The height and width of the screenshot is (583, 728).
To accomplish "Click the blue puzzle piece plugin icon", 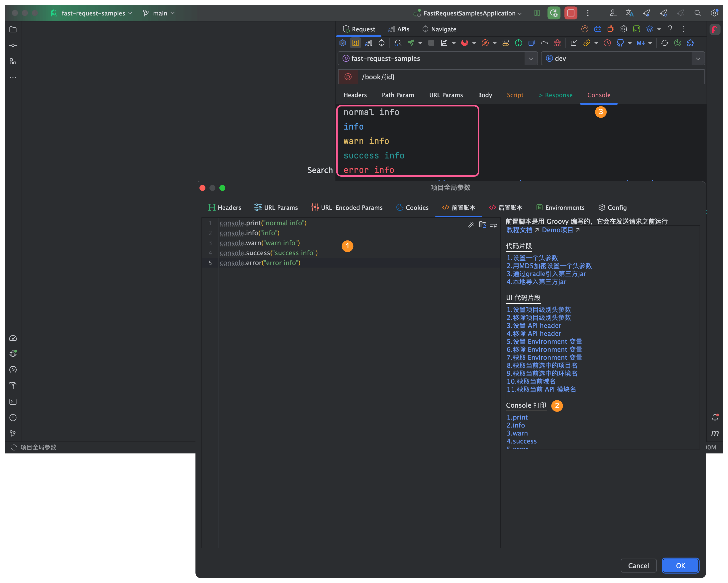I will [x=691, y=43].
